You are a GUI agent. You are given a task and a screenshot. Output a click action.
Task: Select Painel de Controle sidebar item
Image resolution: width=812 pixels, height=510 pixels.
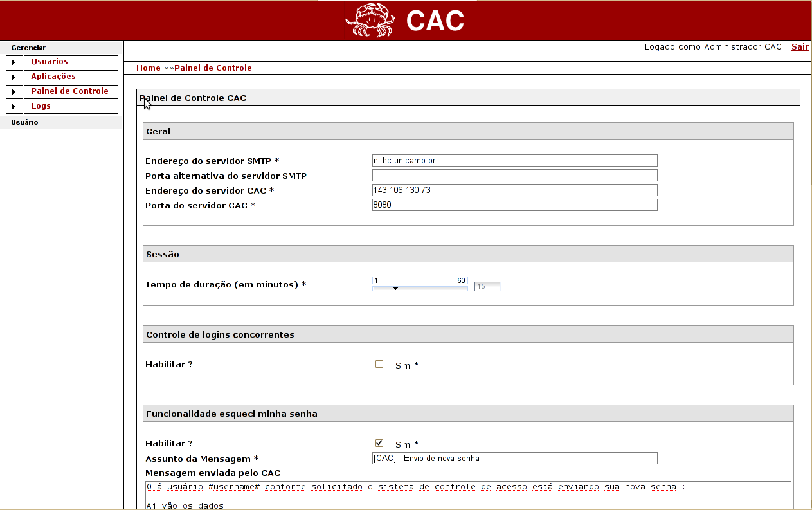click(x=69, y=91)
